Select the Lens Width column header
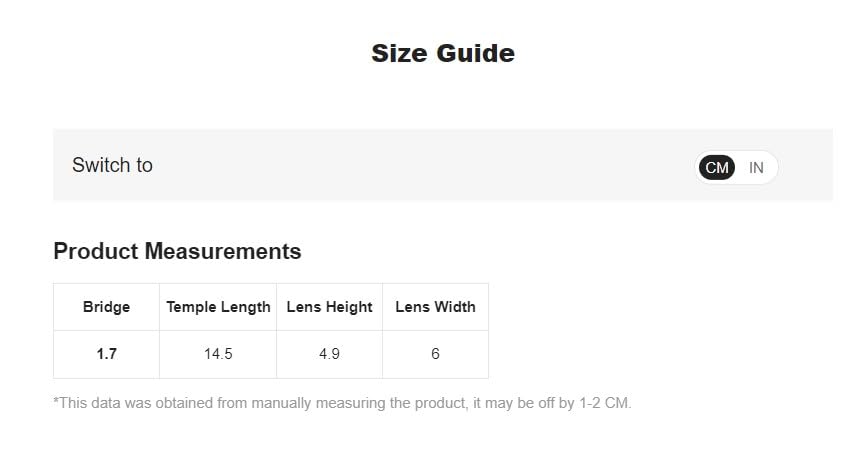Viewport: 862px width, 457px height. tap(435, 307)
